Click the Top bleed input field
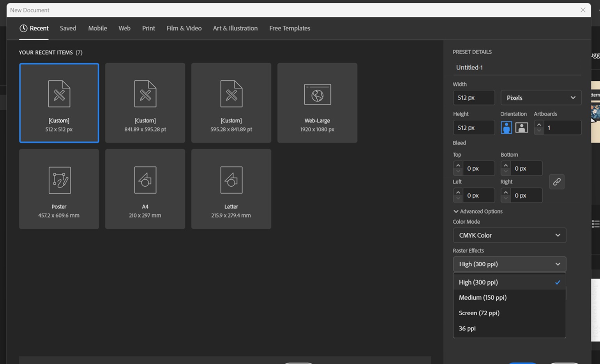This screenshot has height=364, width=600. pos(479,168)
